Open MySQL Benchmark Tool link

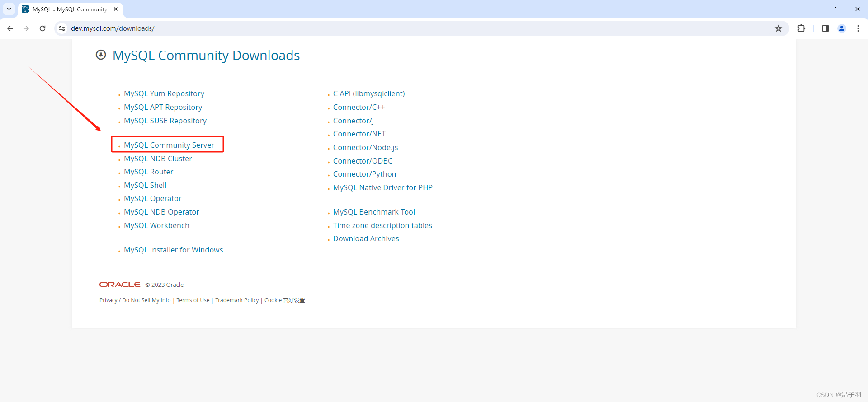pos(374,212)
